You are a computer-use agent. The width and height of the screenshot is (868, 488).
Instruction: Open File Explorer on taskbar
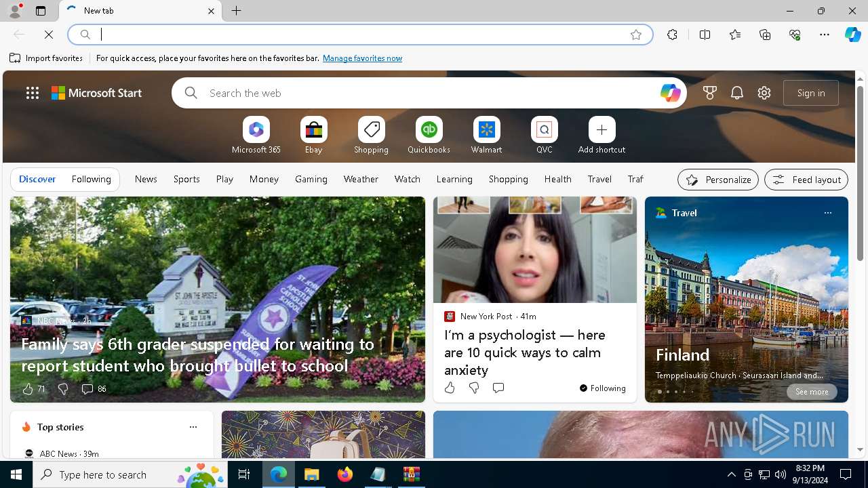click(x=312, y=474)
